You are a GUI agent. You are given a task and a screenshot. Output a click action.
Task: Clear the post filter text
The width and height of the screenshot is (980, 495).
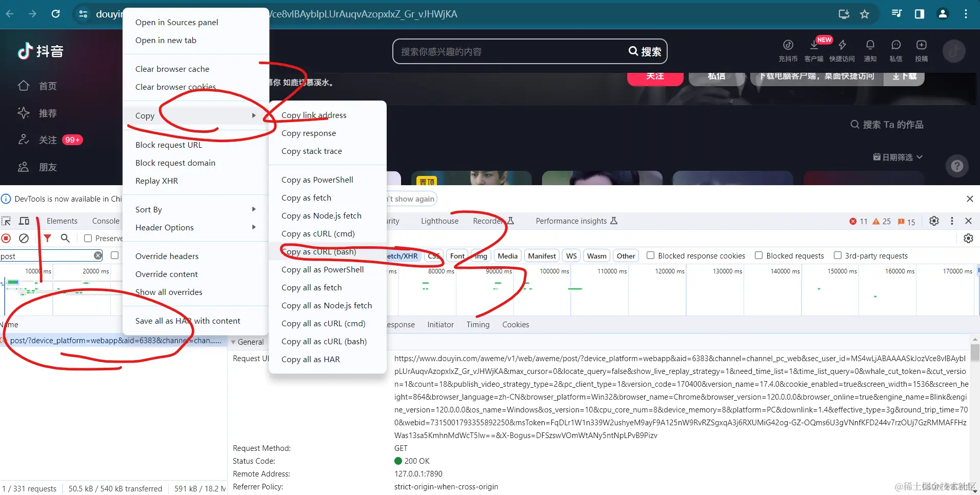pos(98,255)
